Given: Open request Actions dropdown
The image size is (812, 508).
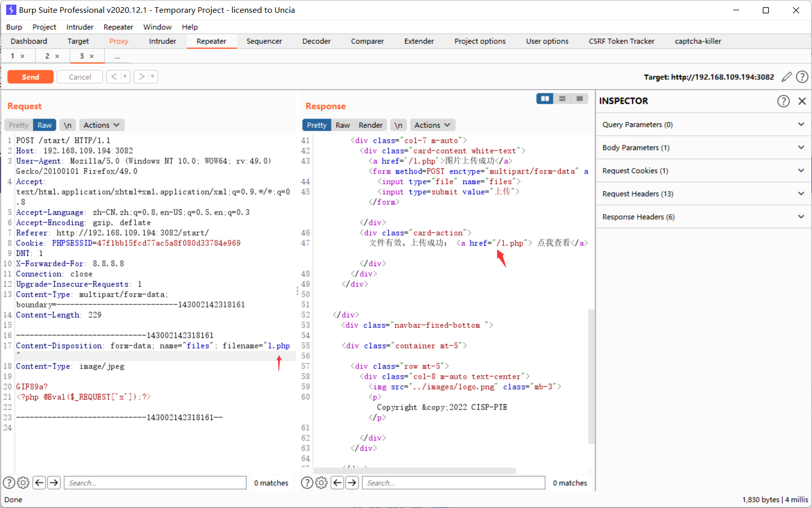Looking at the screenshot, I should (102, 125).
